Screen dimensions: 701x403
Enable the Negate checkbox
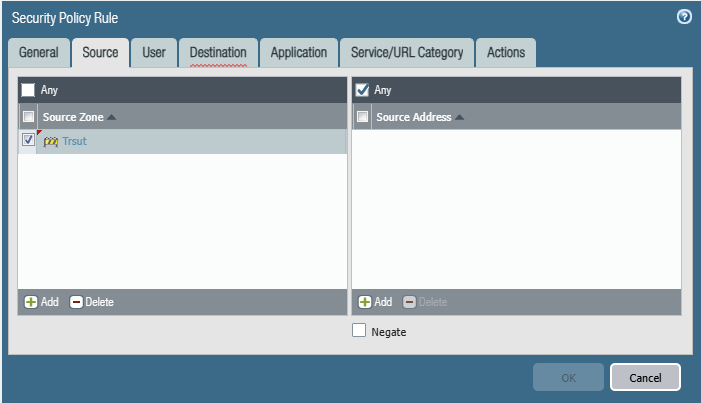(359, 331)
